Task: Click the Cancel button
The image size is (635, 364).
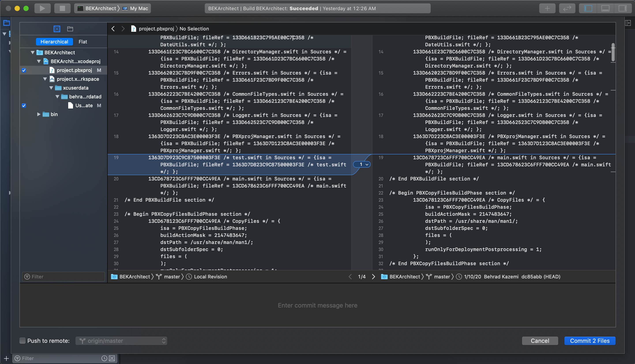Action: click(x=540, y=341)
